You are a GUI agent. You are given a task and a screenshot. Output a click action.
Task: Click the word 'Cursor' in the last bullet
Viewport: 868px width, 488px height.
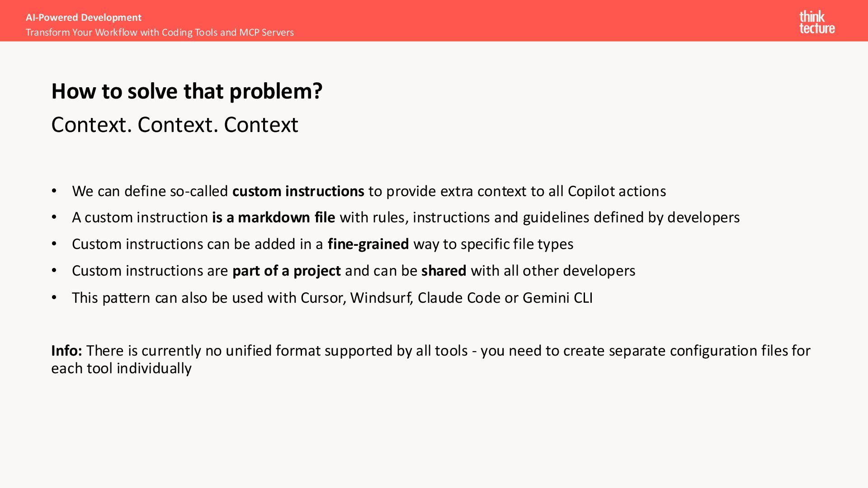[323, 298]
